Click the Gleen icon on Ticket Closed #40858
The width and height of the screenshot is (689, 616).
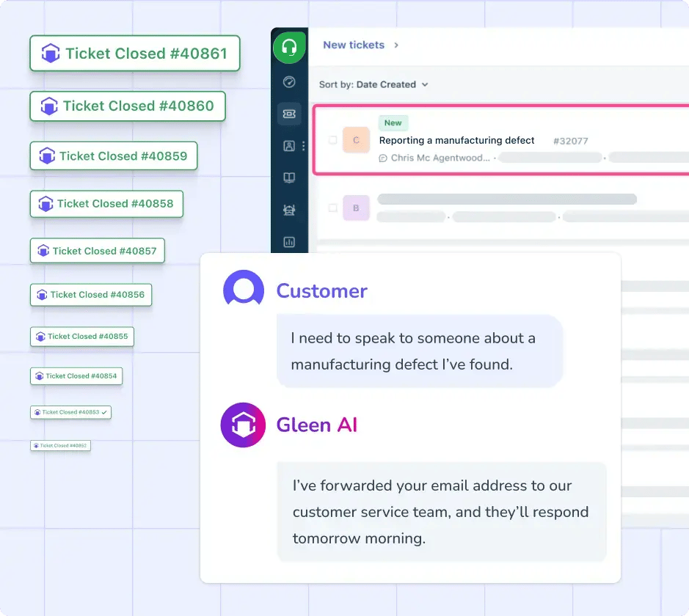(45, 204)
